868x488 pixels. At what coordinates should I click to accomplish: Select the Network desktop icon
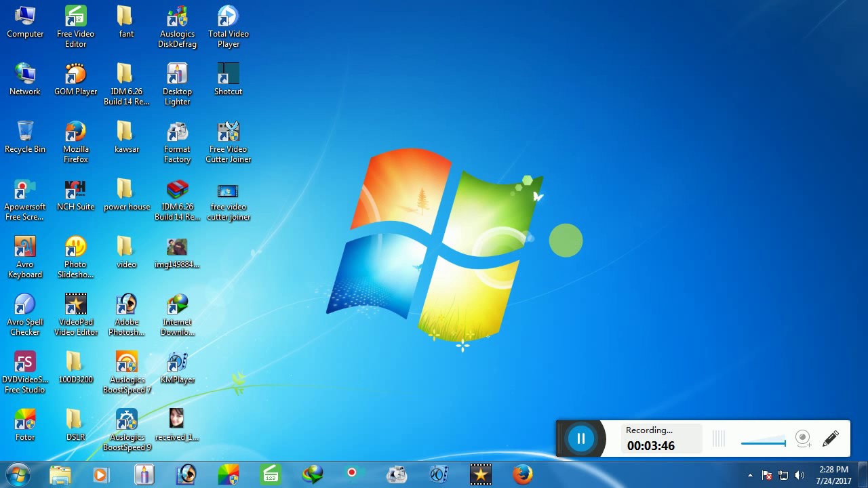click(25, 80)
